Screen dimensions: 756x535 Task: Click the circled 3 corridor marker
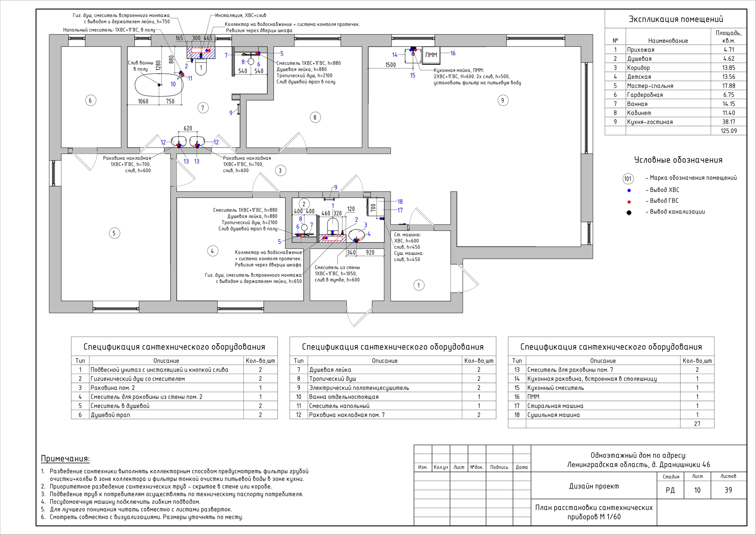tap(280, 171)
